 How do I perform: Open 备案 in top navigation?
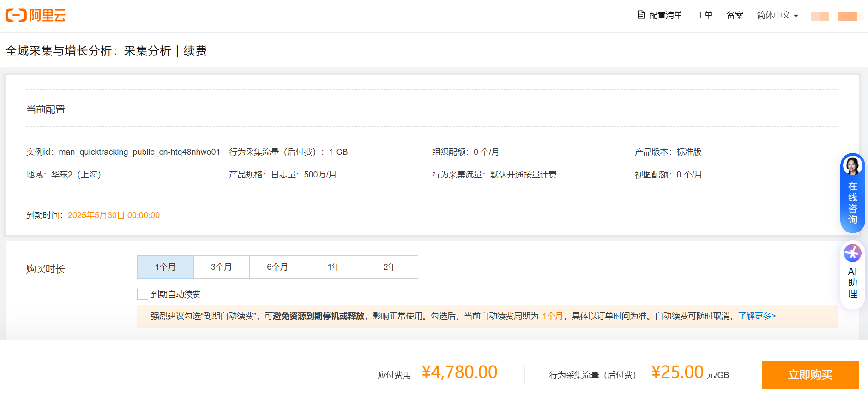click(735, 15)
